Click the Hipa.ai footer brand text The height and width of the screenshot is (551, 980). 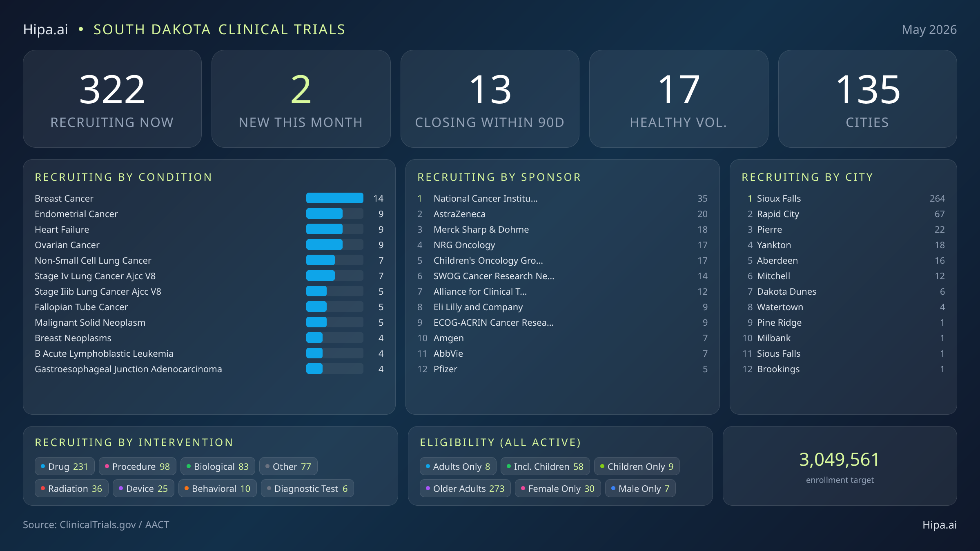940,524
